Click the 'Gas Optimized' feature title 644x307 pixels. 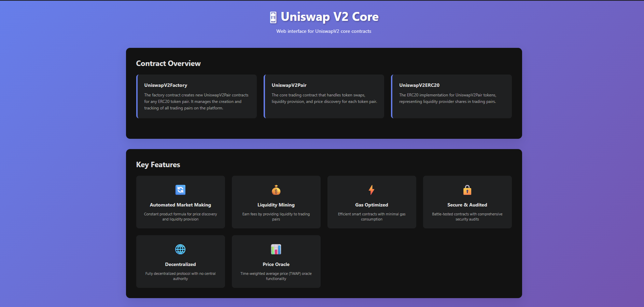(372, 205)
